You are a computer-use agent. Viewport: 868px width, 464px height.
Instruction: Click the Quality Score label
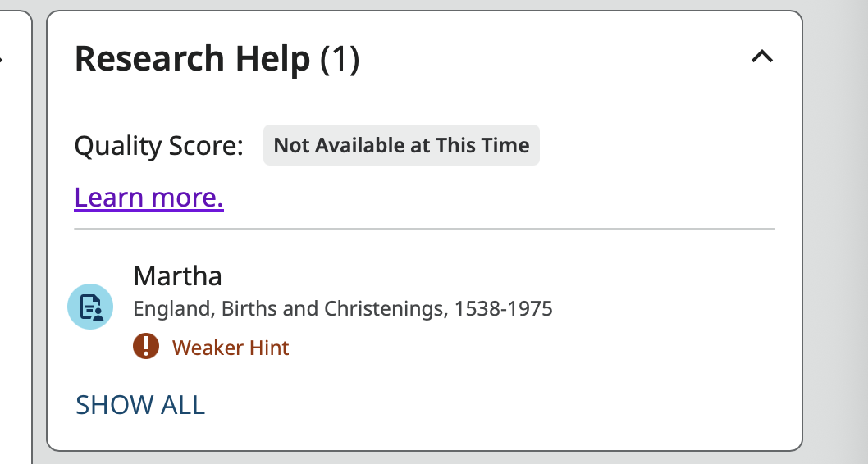point(159,146)
